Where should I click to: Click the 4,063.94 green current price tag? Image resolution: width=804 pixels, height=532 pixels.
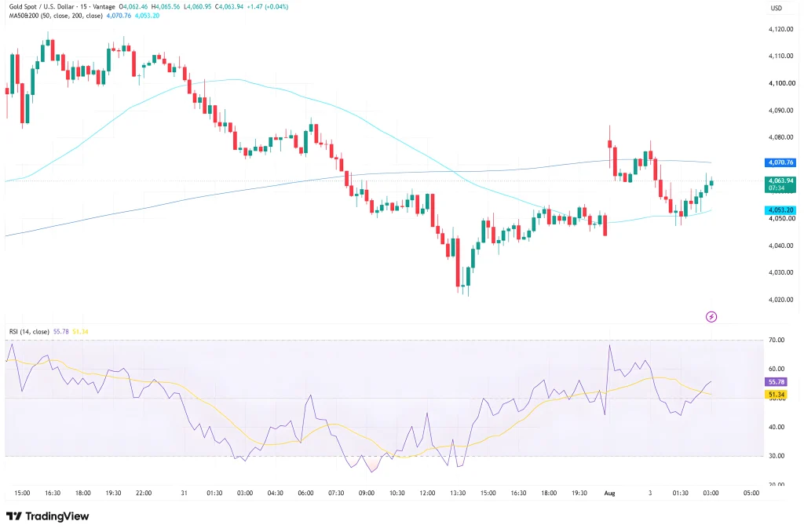tap(780, 184)
